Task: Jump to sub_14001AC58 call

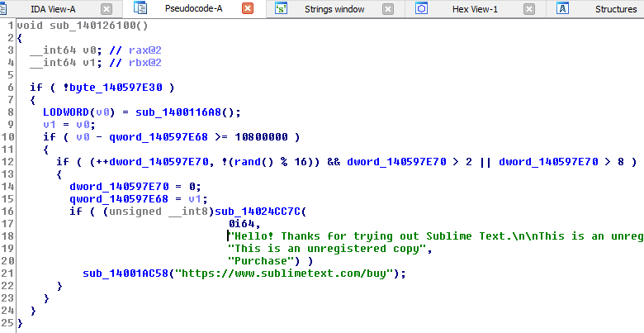Action: (x=125, y=273)
